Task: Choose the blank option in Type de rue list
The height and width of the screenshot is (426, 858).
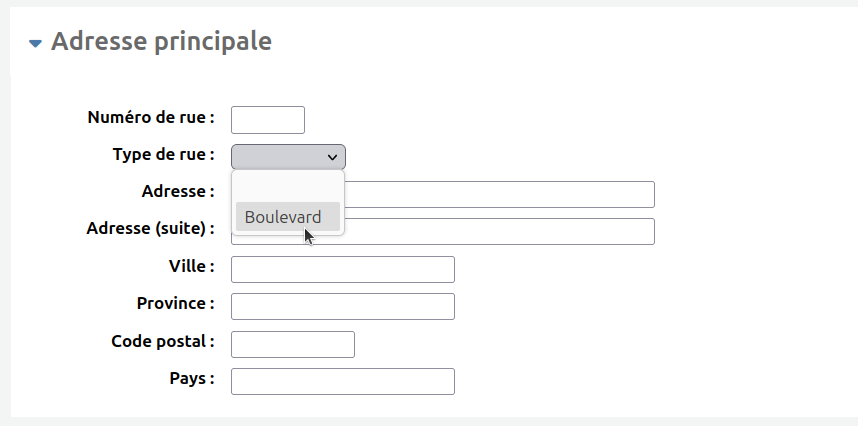Action: pos(288,188)
